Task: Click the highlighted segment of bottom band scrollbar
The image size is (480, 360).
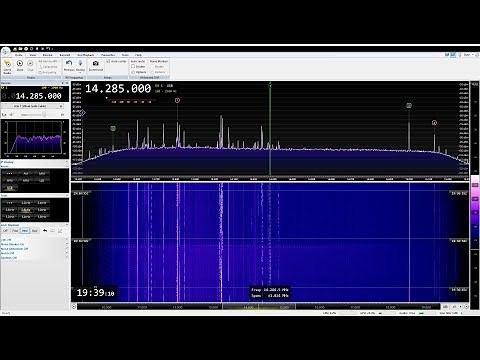Action: [x=259, y=307]
